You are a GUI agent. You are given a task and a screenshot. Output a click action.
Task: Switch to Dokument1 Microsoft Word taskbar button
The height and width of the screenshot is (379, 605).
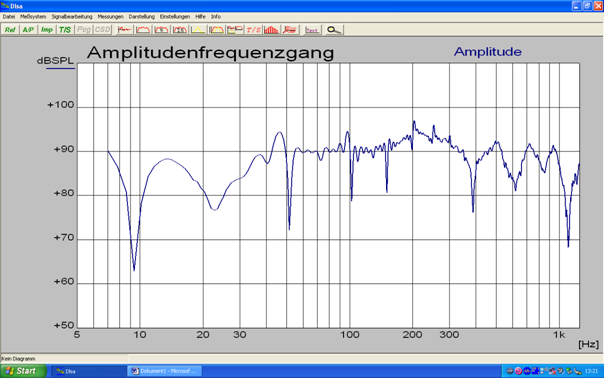click(164, 371)
